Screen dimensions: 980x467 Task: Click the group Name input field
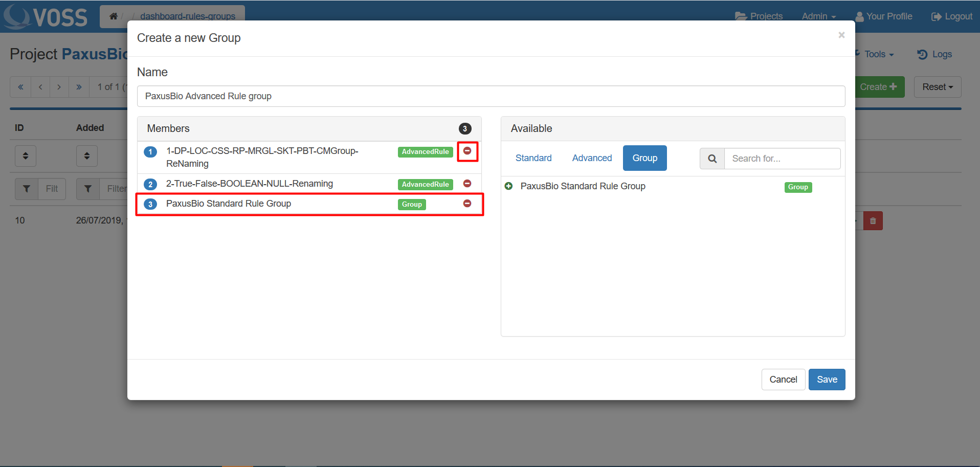pos(491,96)
